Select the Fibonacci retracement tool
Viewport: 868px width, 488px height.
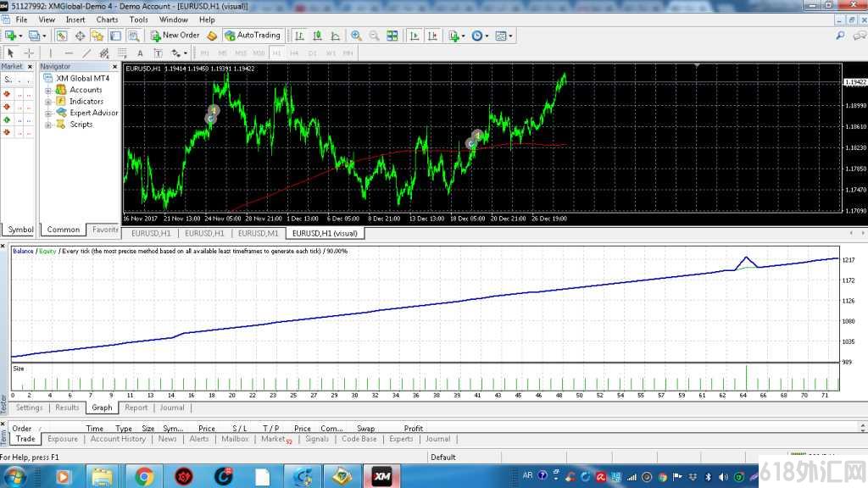pos(122,53)
